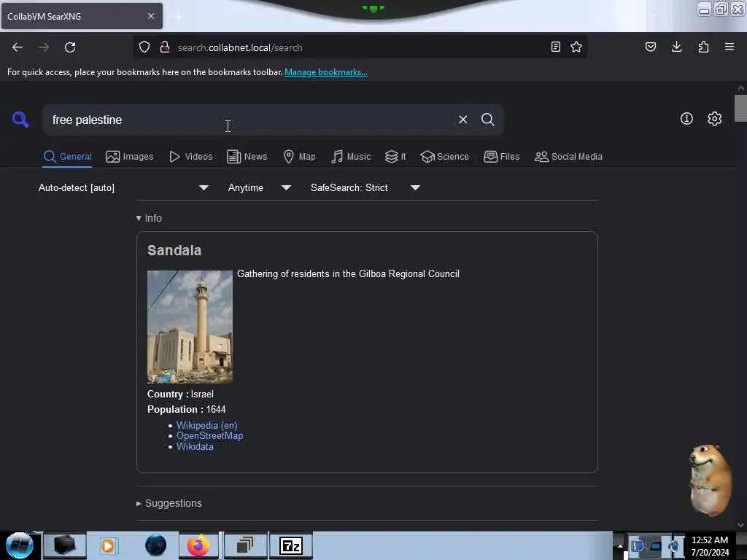Open the Wikidata link
Screen dimensions: 747x560
(195, 447)
